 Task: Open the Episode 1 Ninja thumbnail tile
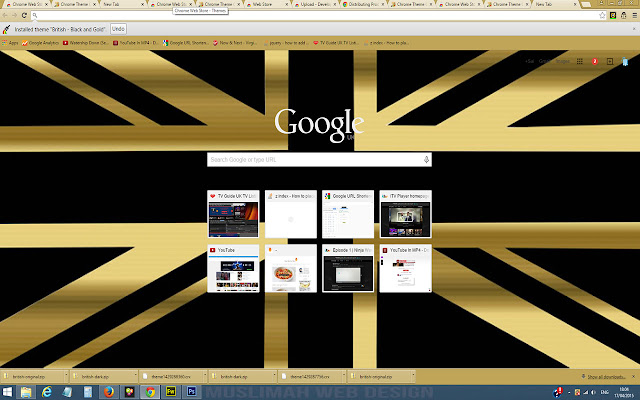point(348,268)
